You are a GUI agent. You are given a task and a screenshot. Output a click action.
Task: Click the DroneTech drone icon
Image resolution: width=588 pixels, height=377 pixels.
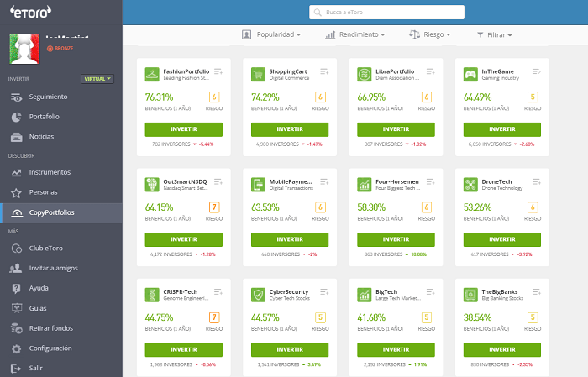(470, 185)
